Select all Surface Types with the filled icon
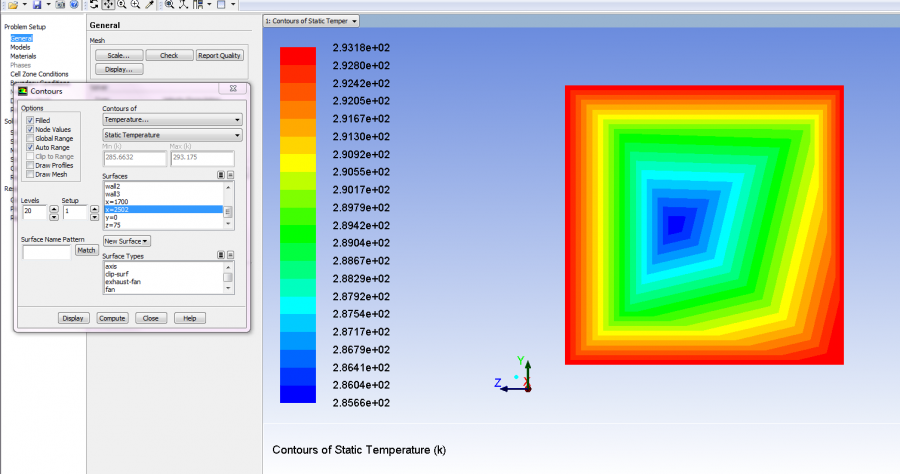This screenshot has height=474, width=900. pyautogui.click(x=220, y=254)
